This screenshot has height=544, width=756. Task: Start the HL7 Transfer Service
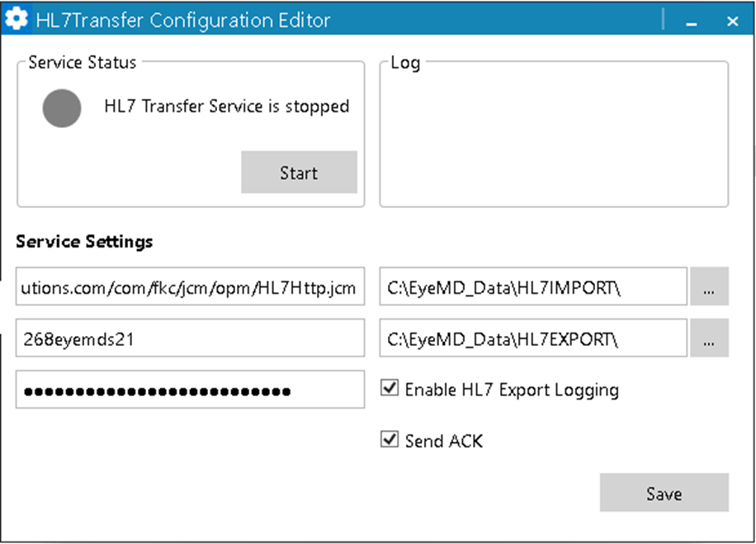(299, 173)
